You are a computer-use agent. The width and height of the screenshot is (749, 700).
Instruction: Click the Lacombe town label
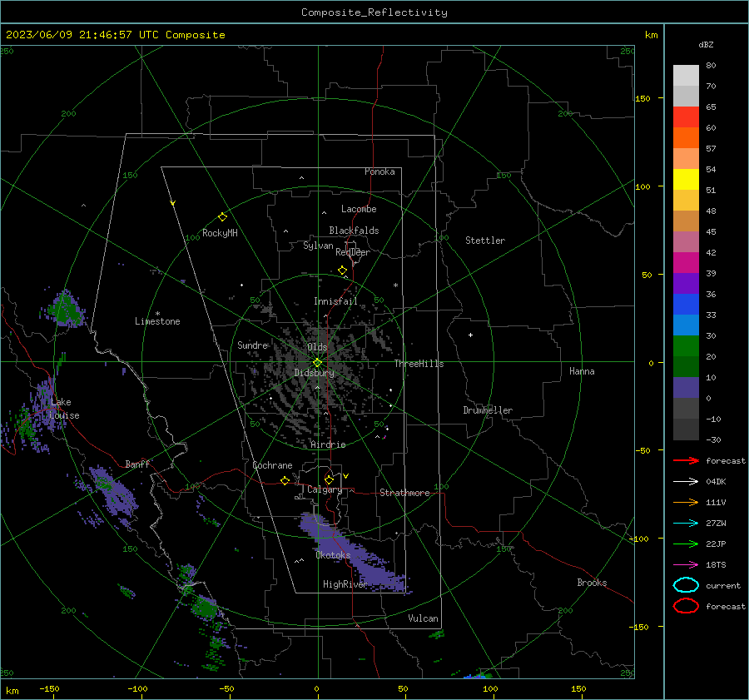[359, 209]
